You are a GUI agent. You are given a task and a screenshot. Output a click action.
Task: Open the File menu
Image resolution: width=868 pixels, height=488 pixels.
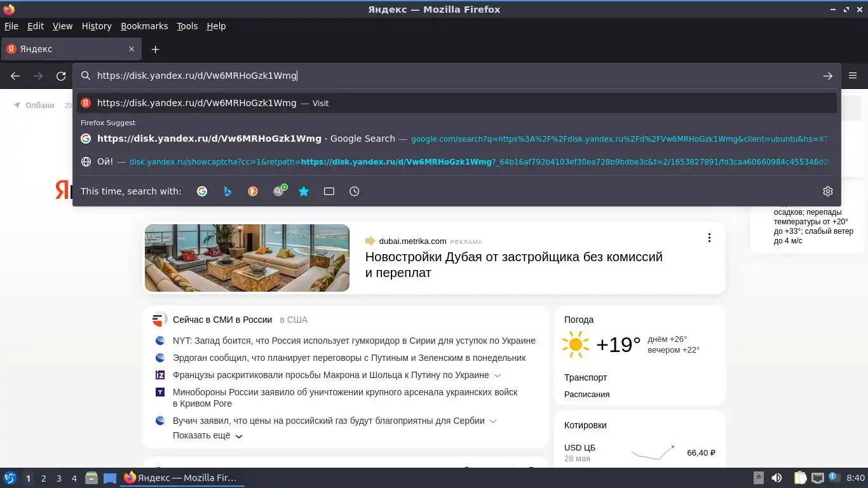[11, 26]
